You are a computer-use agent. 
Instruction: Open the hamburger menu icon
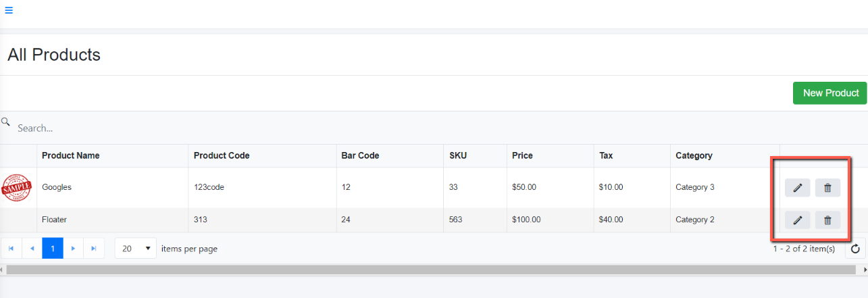(9, 11)
